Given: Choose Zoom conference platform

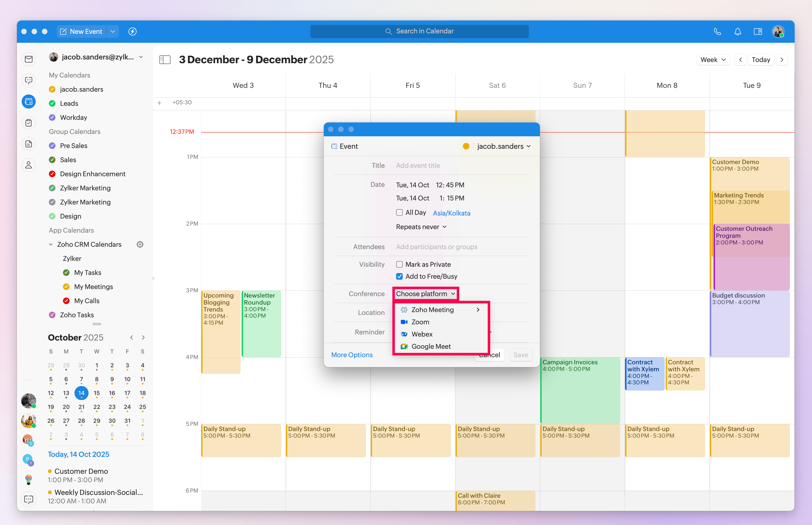Looking at the screenshot, I should click(x=420, y=322).
